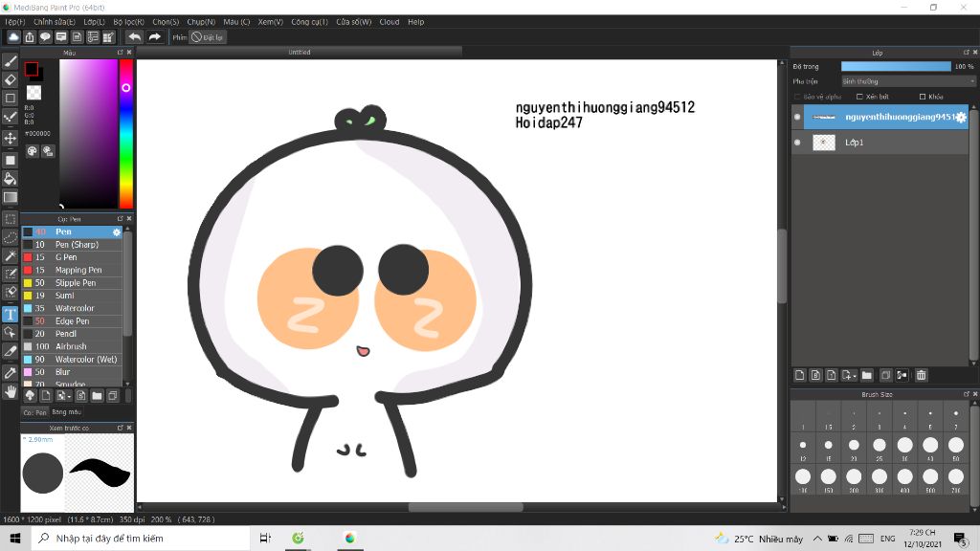Open the Pha trộn blending dropdown
Screen dimensions: 980x551
[x=908, y=81]
